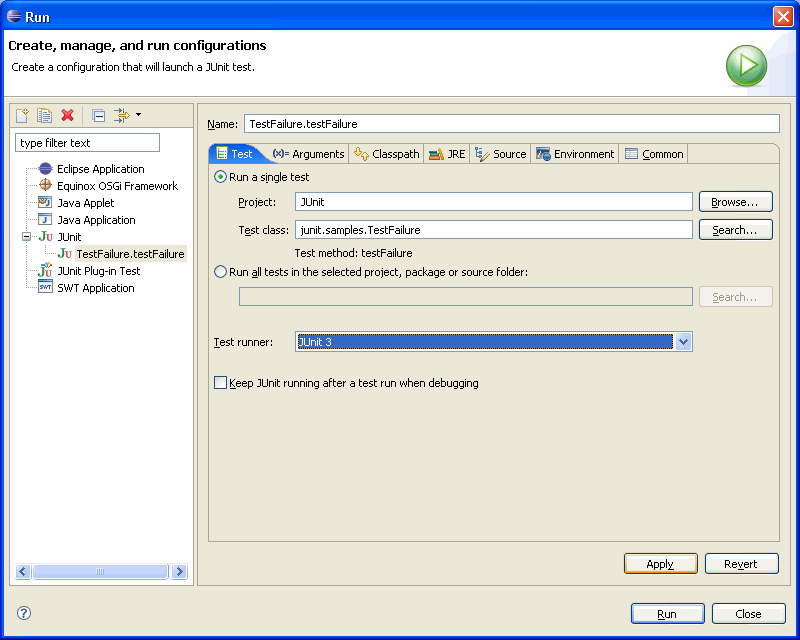Focus the type filter text box
This screenshot has height=640, width=800.
pos(87,143)
